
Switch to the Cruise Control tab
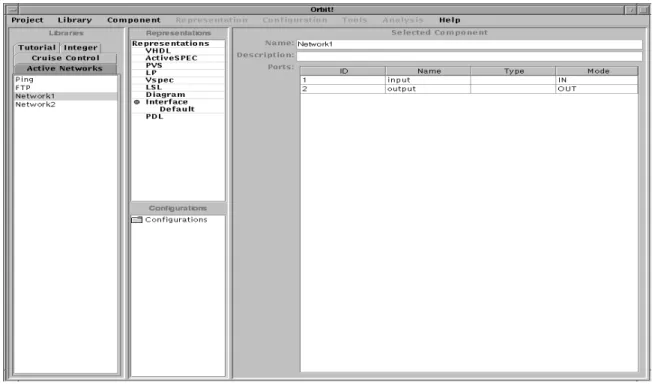pyautogui.click(x=65, y=58)
